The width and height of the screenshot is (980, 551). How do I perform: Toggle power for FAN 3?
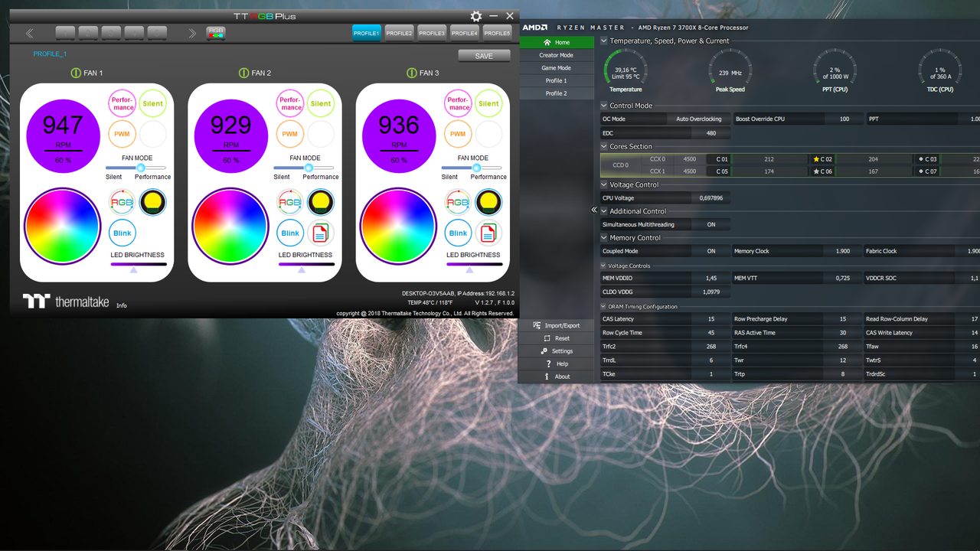click(x=412, y=73)
